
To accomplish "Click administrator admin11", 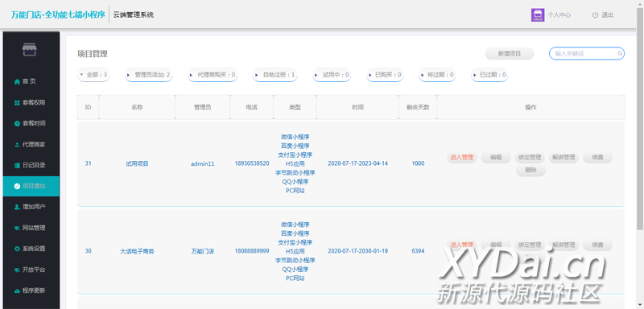I will click(203, 163).
